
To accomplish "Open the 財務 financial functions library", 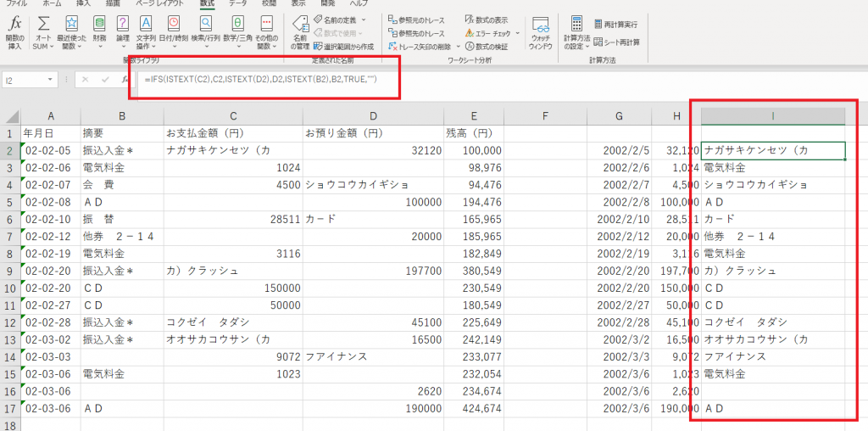I will [99, 31].
